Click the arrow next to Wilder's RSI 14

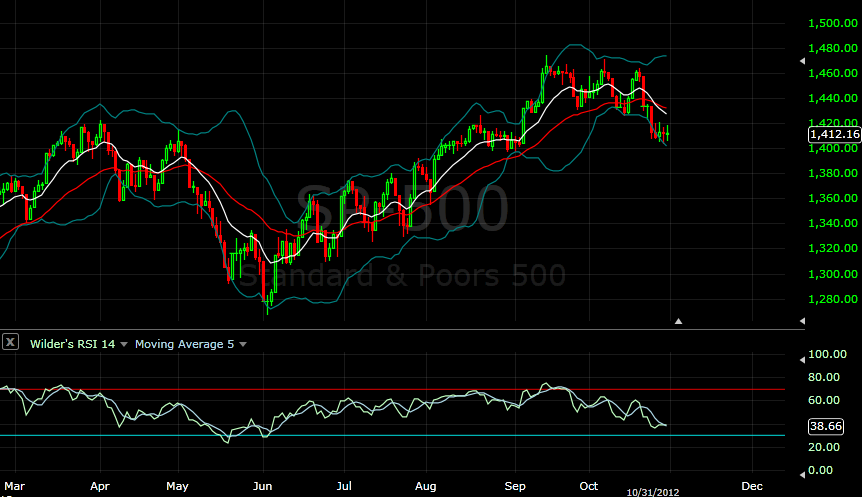click(124, 345)
